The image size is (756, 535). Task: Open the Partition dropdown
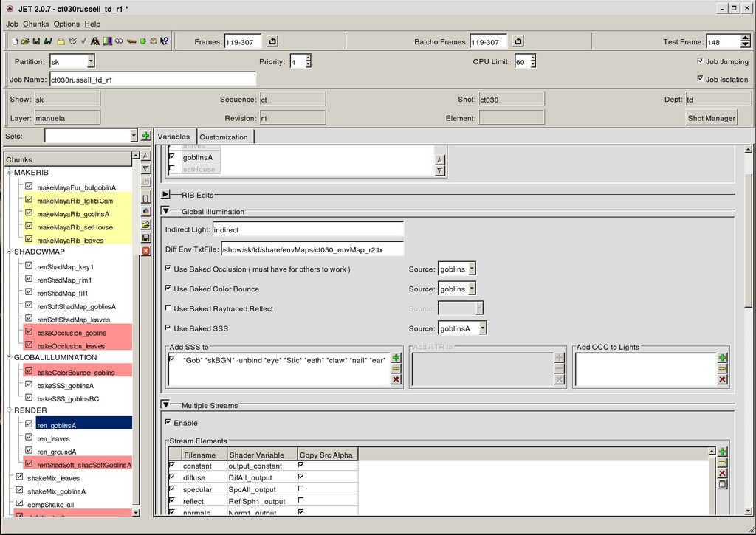point(91,62)
